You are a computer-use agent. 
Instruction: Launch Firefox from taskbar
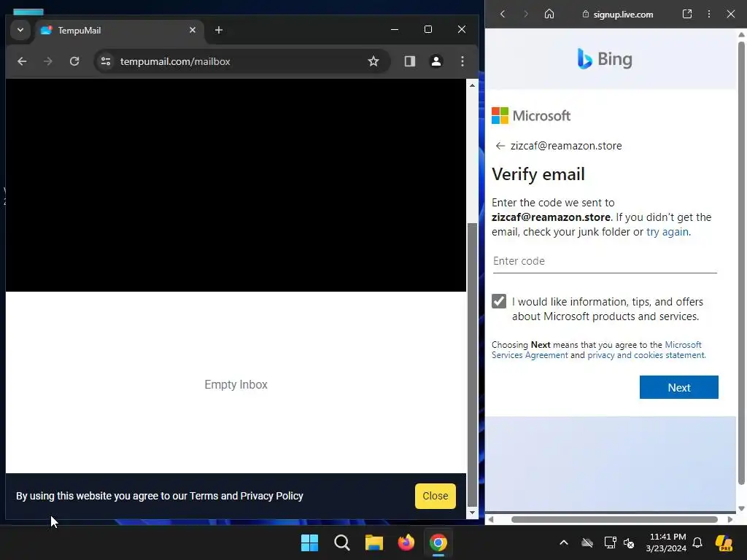406,542
